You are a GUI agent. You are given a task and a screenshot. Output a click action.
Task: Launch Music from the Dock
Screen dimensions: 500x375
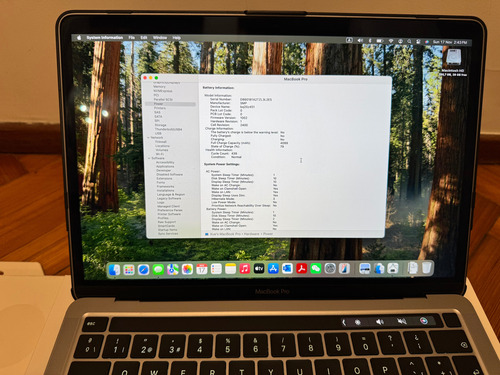[x=245, y=269]
